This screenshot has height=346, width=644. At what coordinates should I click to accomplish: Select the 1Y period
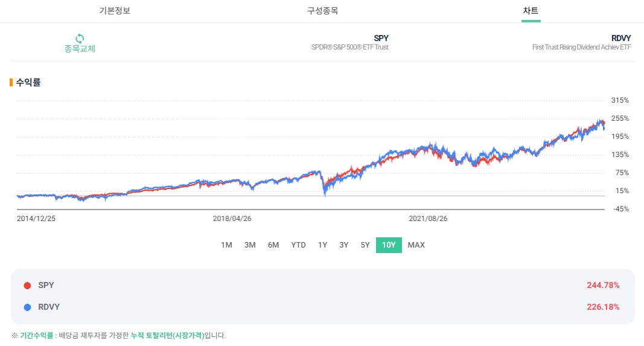322,245
